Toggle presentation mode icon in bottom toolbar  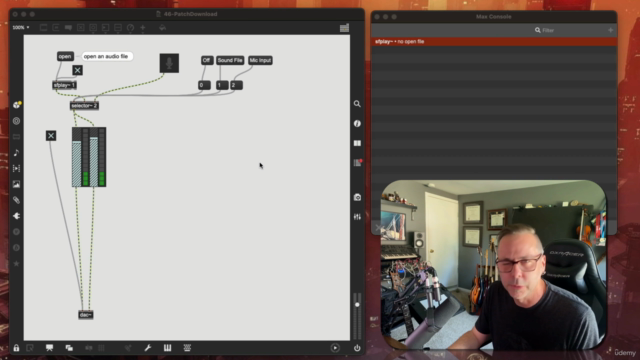49,348
